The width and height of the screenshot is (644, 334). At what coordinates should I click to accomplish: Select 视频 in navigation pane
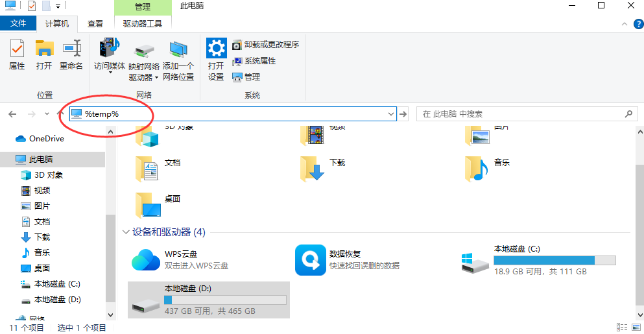[35, 191]
